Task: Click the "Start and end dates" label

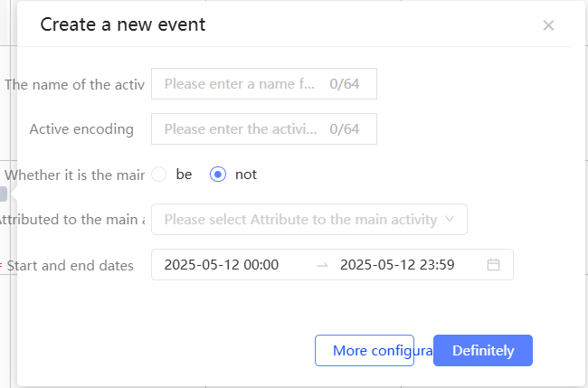Action: (x=71, y=265)
